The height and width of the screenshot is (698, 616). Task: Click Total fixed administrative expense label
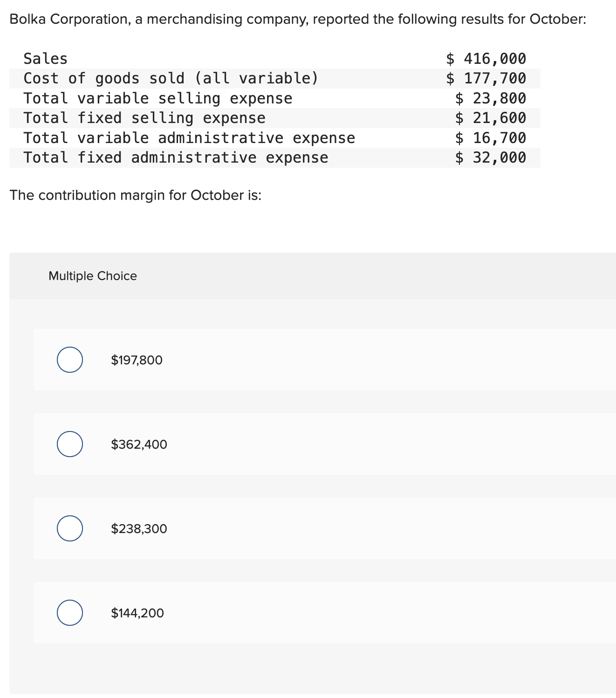tap(176, 157)
